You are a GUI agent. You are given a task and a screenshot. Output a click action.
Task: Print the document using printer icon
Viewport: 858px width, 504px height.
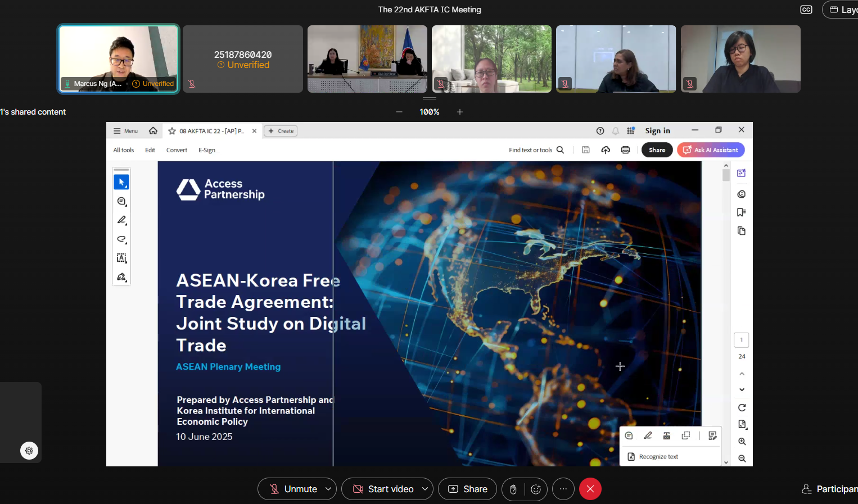625,150
